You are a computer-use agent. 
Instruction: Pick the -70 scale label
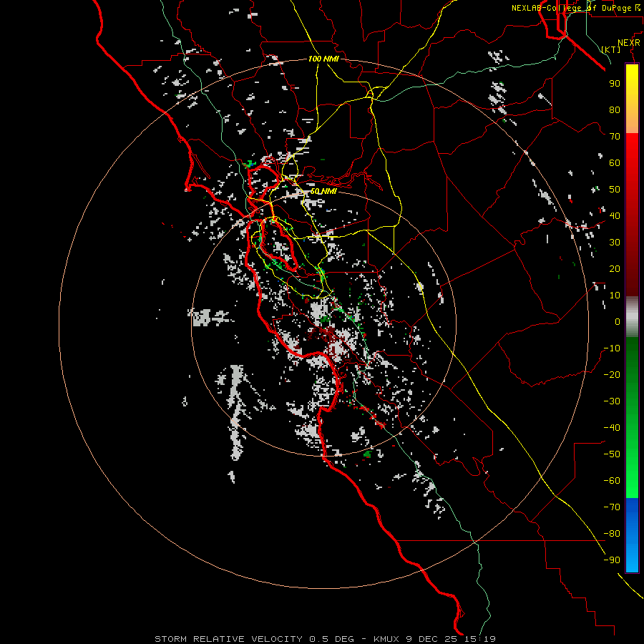(612, 507)
